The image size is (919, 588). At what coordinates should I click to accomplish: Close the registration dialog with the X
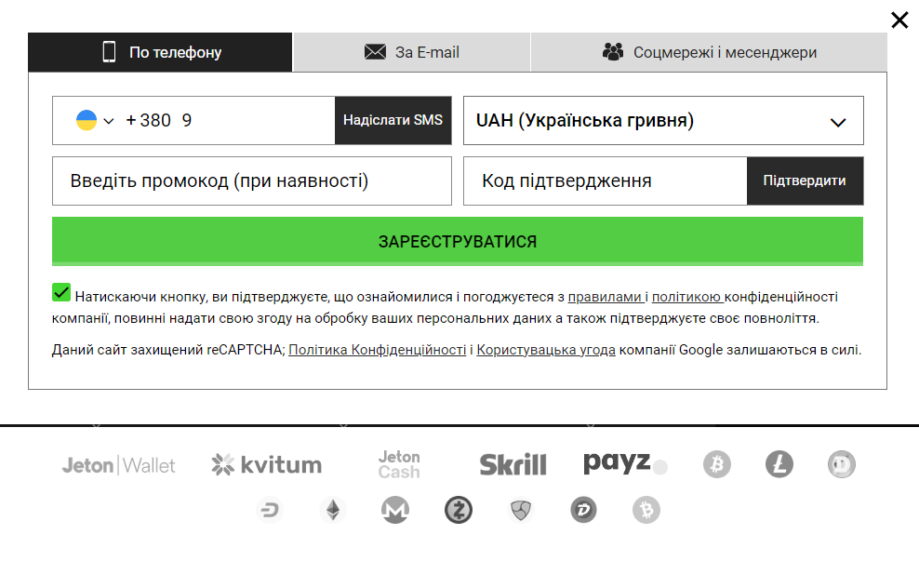tap(899, 20)
